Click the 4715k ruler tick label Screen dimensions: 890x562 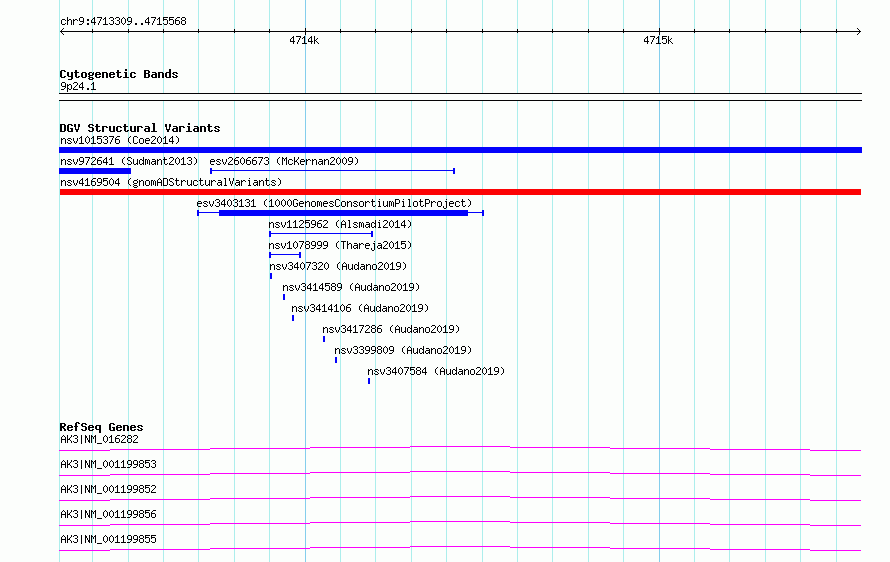tap(658, 40)
